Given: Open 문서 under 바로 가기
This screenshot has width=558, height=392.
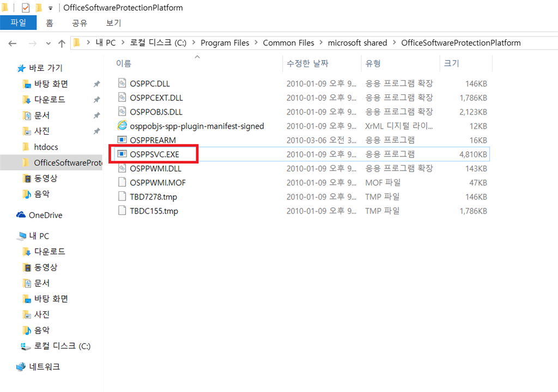Looking at the screenshot, I should pos(41,116).
